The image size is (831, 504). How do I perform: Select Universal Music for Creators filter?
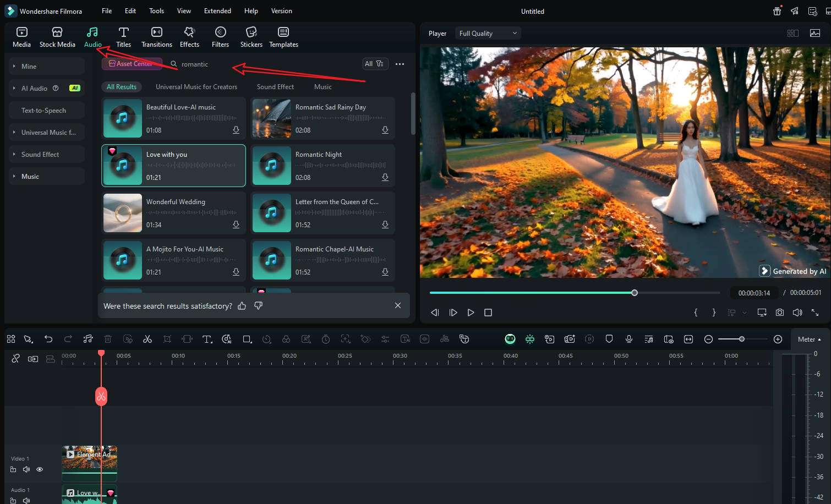coord(196,87)
